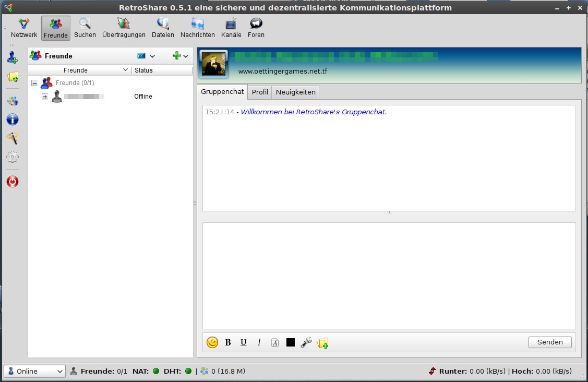This screenshot has width=588, height=382.
Task: Open the Suchen search tool
Action: (x=85, y=28)
